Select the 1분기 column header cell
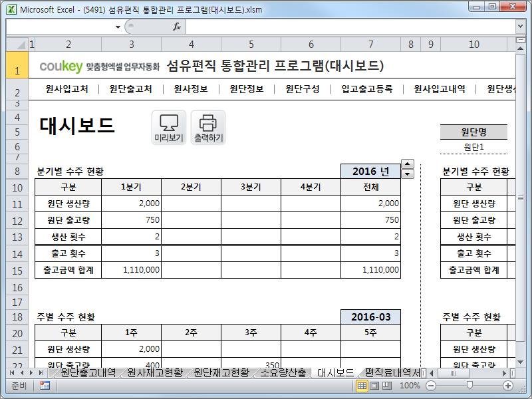The height and width of the screenshot is (399, 532). 131,187
